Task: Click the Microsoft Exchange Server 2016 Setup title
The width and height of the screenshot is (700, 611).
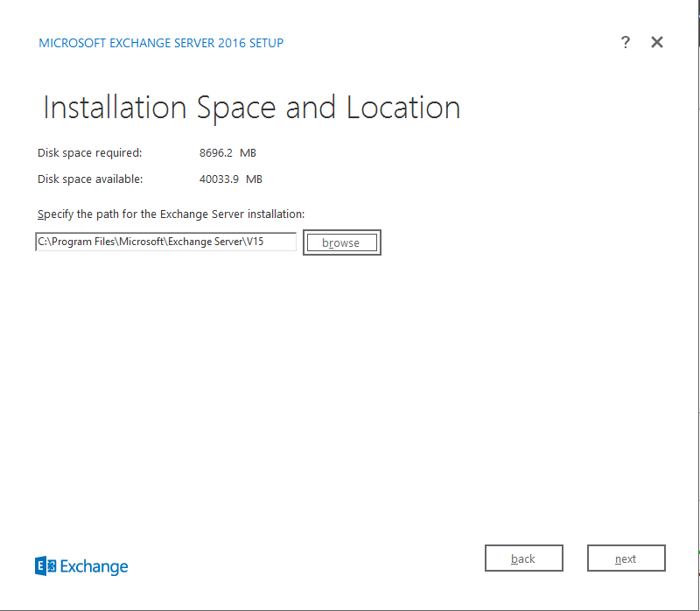Action: pyautogui.click(x=161, y=43)
